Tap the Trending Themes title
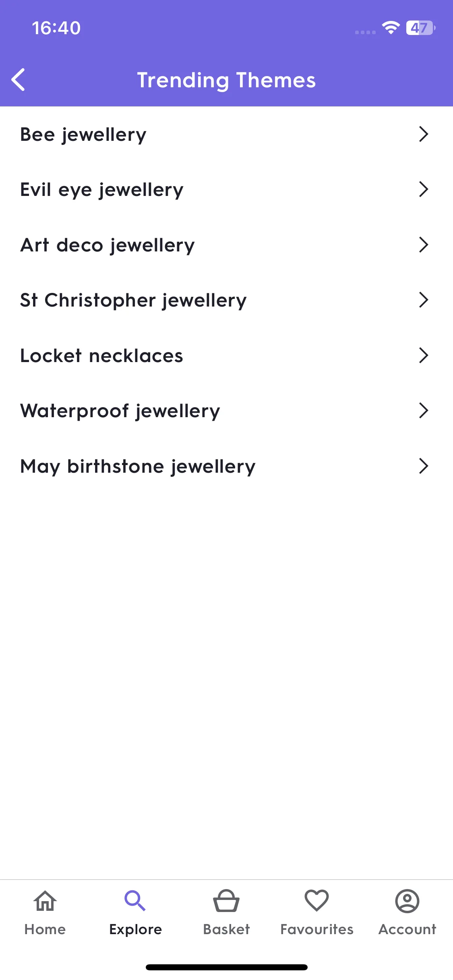Image resolution: width=453 pixels, height=980 pixels. [x=226, y=80]
